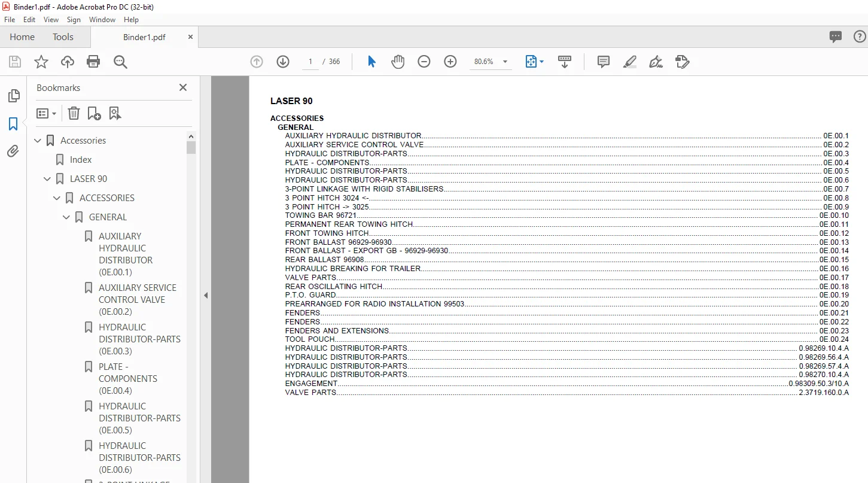Click the find current bookmark icon
The width and height of the screenshot is (868, 483).
(115, 113)
